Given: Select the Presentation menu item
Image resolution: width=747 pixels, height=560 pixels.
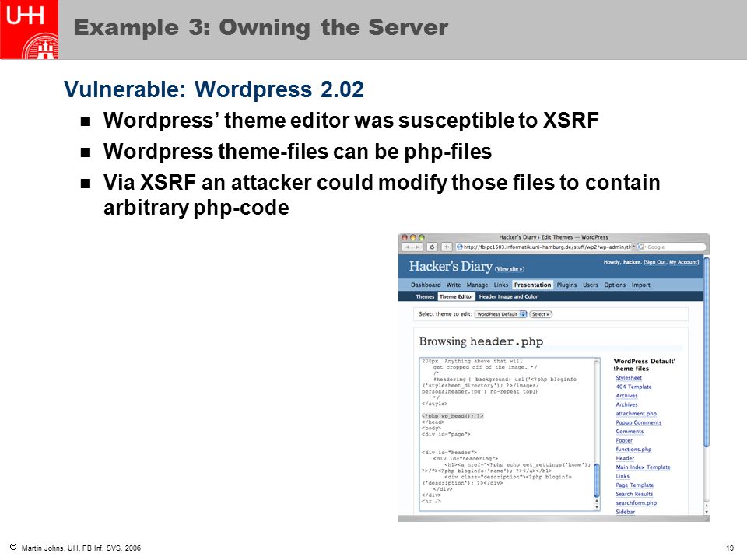Looking at the screenshot, I should point(532,285).
